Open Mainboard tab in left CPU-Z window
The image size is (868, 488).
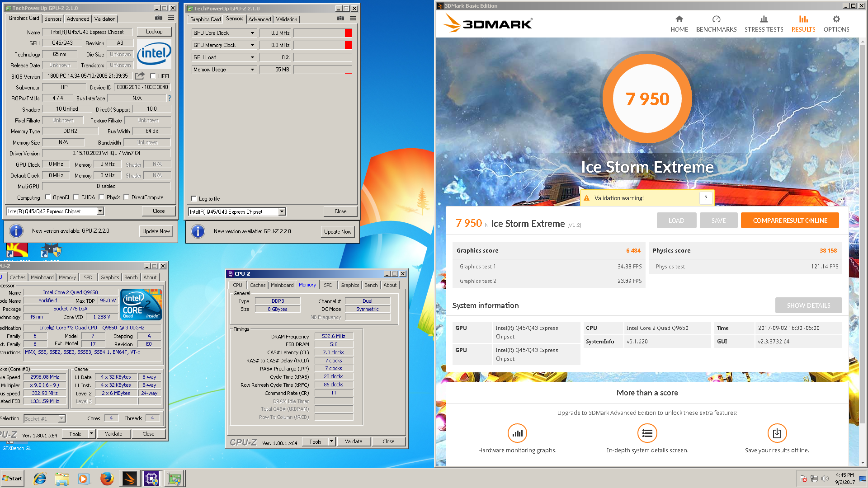click(42, 277)
